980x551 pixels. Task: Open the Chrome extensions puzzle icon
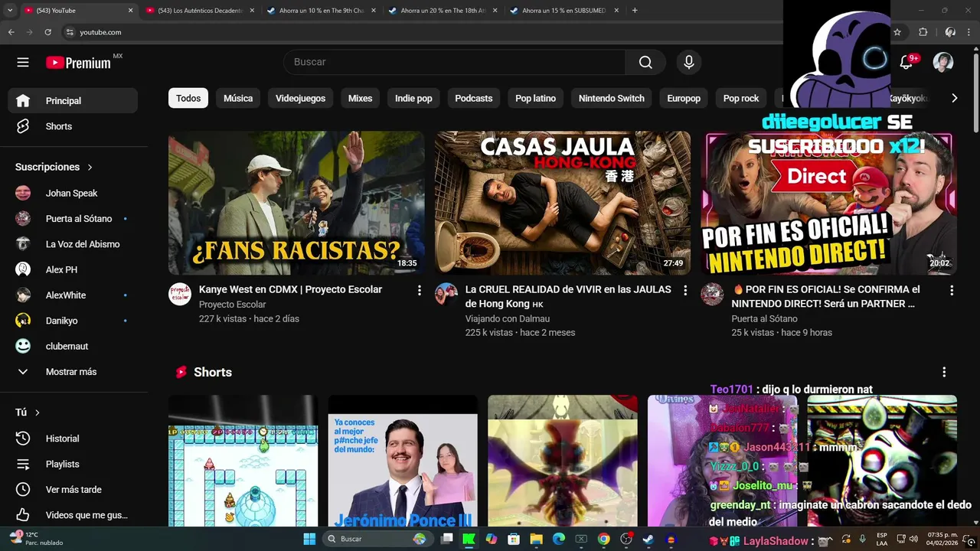point(923,32)
